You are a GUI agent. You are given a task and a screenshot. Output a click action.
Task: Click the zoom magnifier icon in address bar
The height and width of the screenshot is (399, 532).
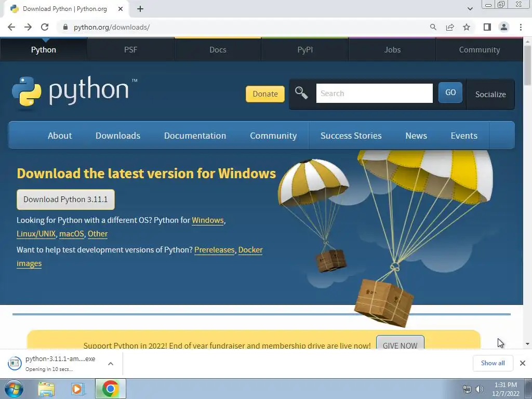tap(433, 27)
